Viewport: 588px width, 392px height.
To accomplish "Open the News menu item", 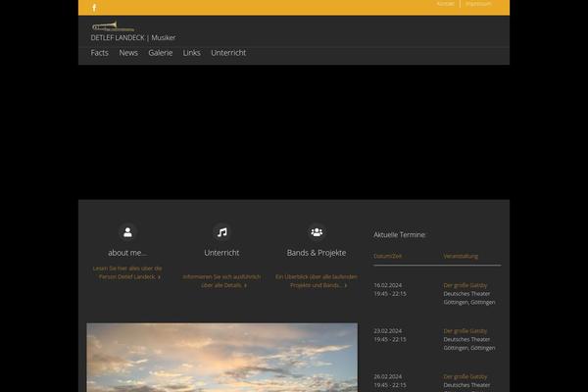I will pos(128,53).
